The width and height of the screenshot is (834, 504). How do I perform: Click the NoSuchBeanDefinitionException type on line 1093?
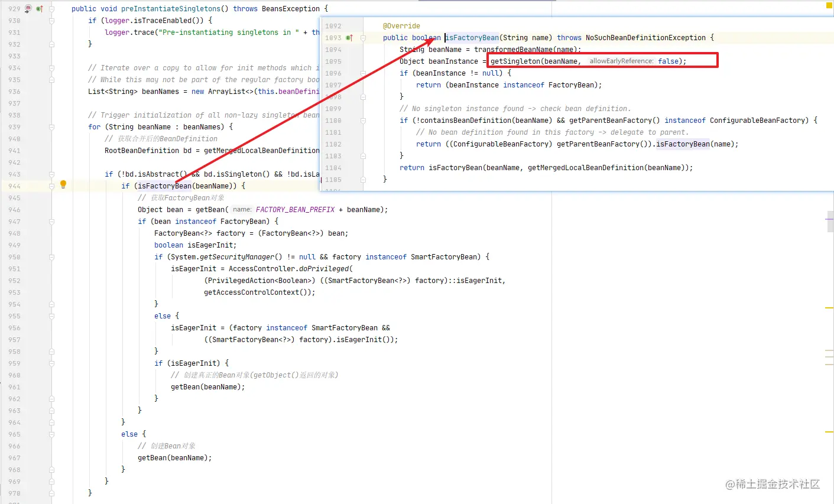click(x=645, y=38)
